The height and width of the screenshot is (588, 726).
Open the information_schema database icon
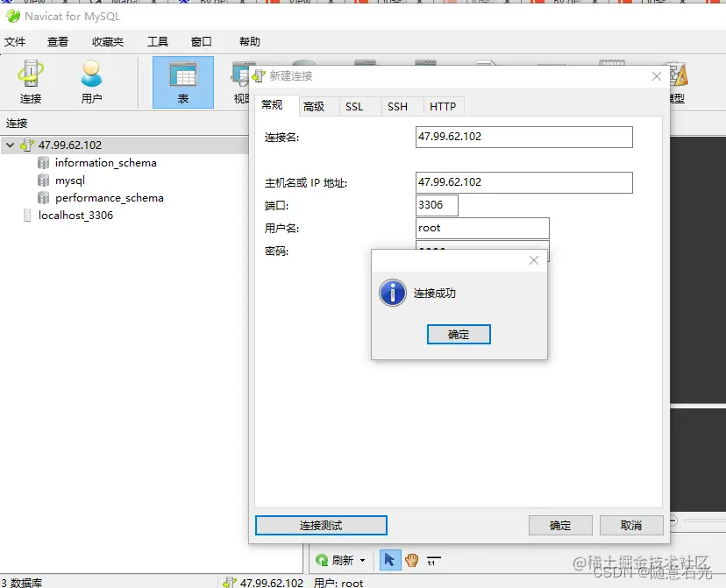(x=44, y=162)
